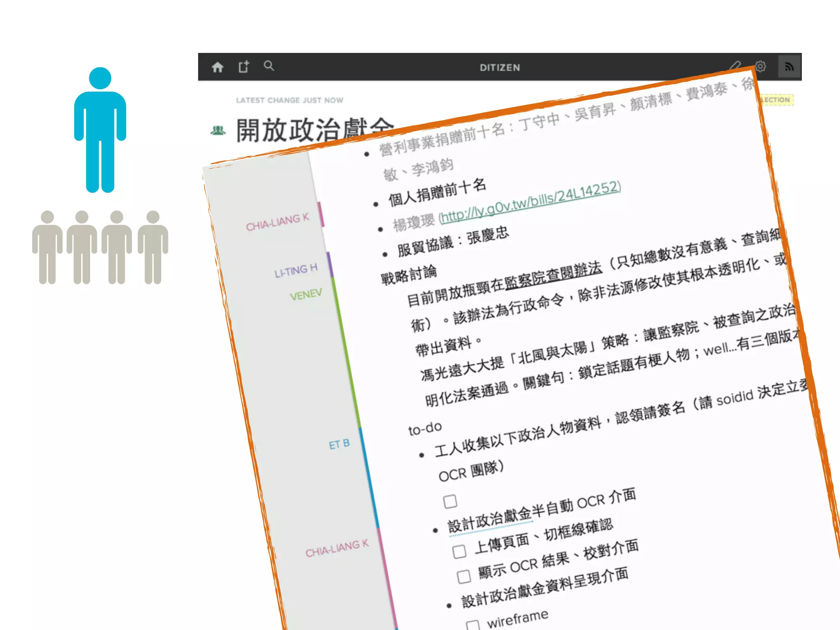The width and height of the screenshot is (840, 630).
Task: Toggle the wireframe checkbox
Action: tap(472, 625)
